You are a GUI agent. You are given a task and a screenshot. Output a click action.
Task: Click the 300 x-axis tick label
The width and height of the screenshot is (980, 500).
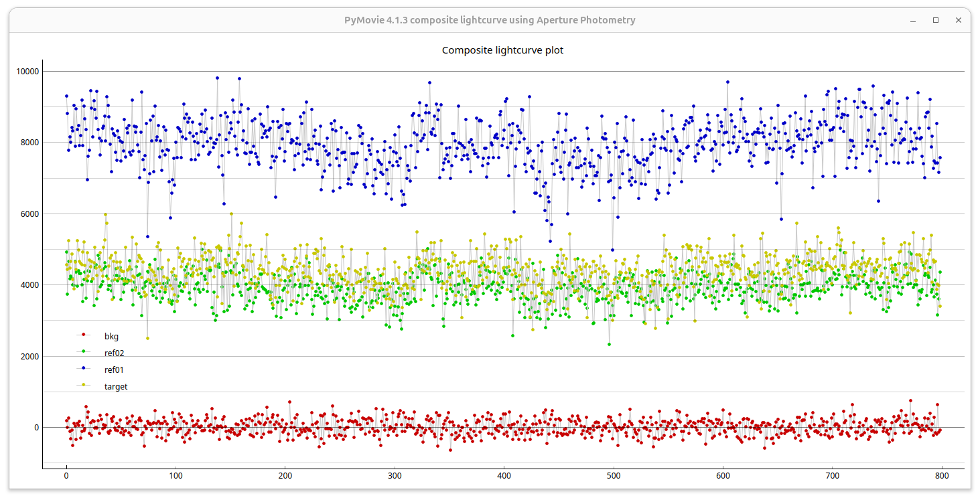(395, 476)
